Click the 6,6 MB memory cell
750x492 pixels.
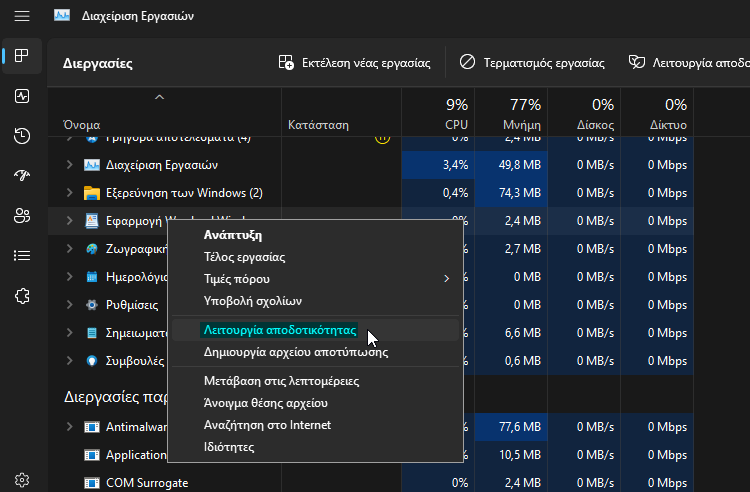511,333
